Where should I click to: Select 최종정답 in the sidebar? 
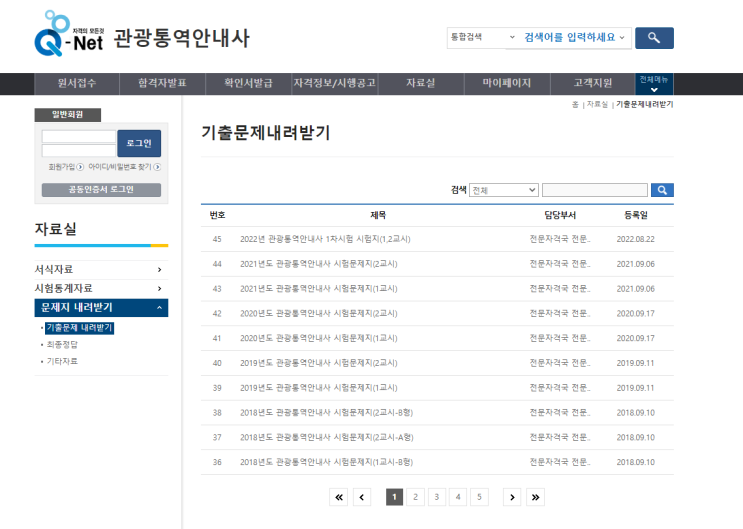[62, 345]
